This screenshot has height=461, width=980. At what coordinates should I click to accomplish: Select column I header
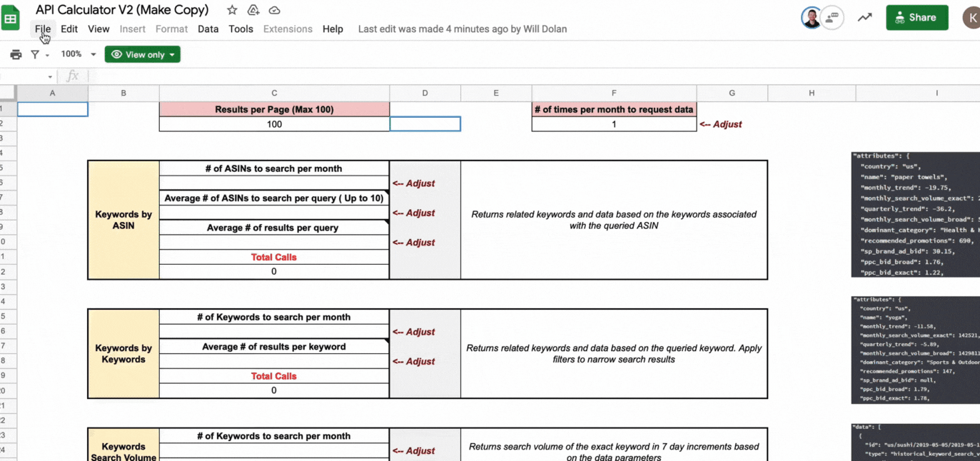(x=936, y=93)
